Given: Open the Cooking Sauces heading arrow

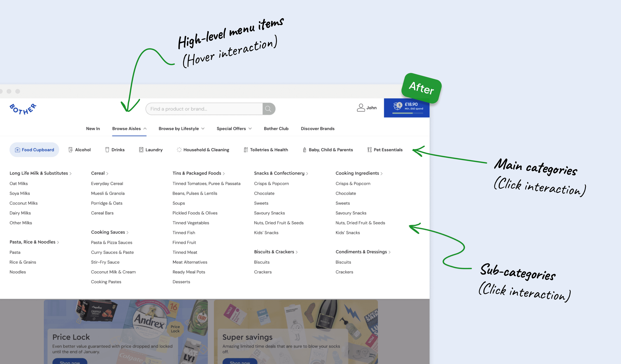Looking at the screenshot, I should pos(127,232).
